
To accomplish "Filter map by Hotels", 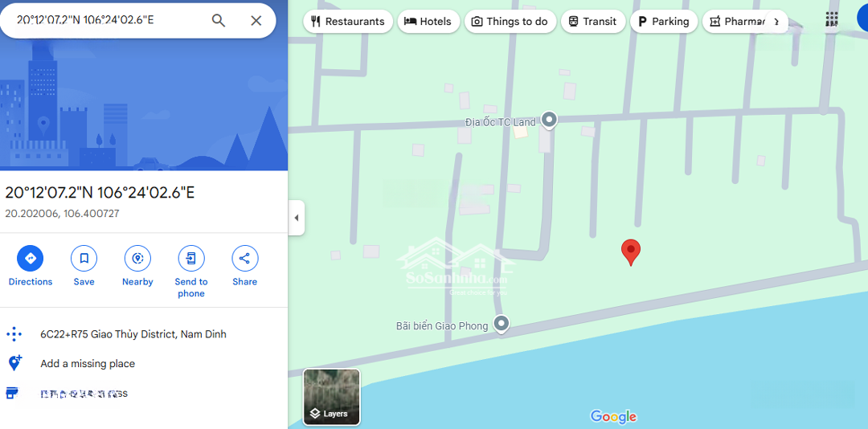I will pos(428,22).
